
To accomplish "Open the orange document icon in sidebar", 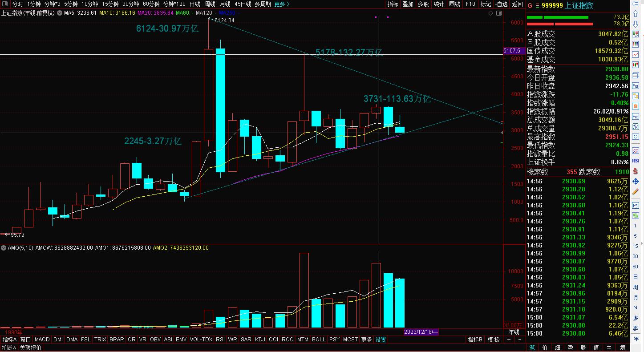I will click(x=635, y=106).
